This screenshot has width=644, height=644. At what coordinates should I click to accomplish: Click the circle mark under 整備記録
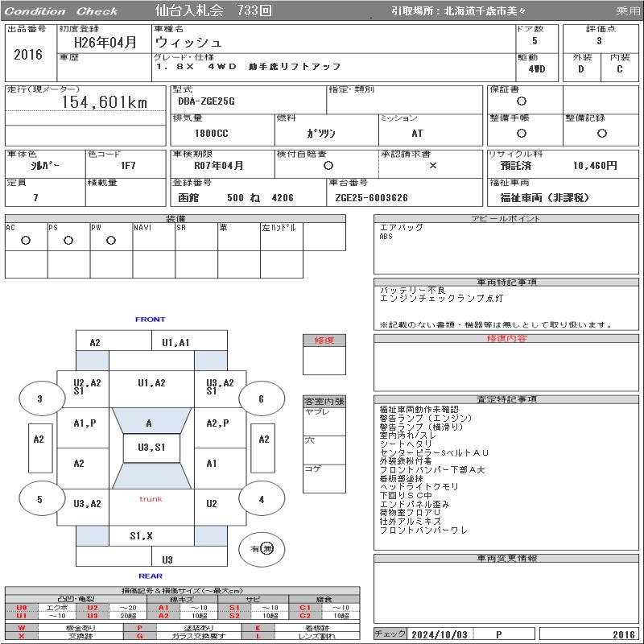click(601, 133)
